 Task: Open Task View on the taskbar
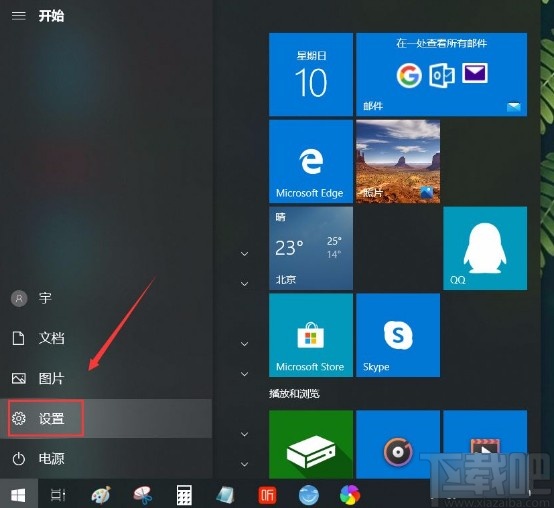tap(58, 495)
